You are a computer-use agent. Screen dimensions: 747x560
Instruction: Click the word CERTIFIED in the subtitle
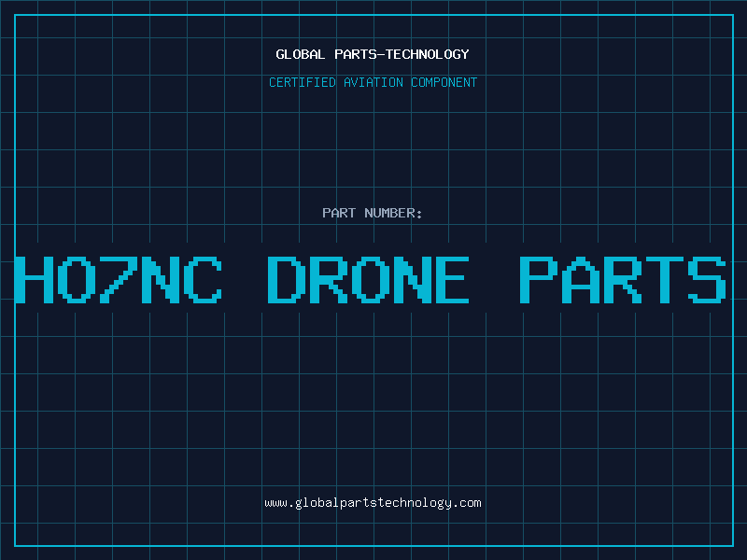[302, 82]
